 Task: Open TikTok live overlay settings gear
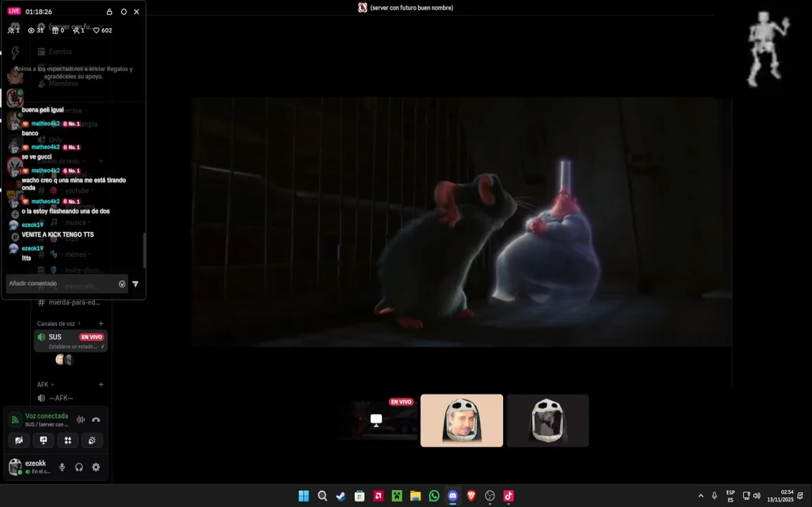click(x=123, y=11)
